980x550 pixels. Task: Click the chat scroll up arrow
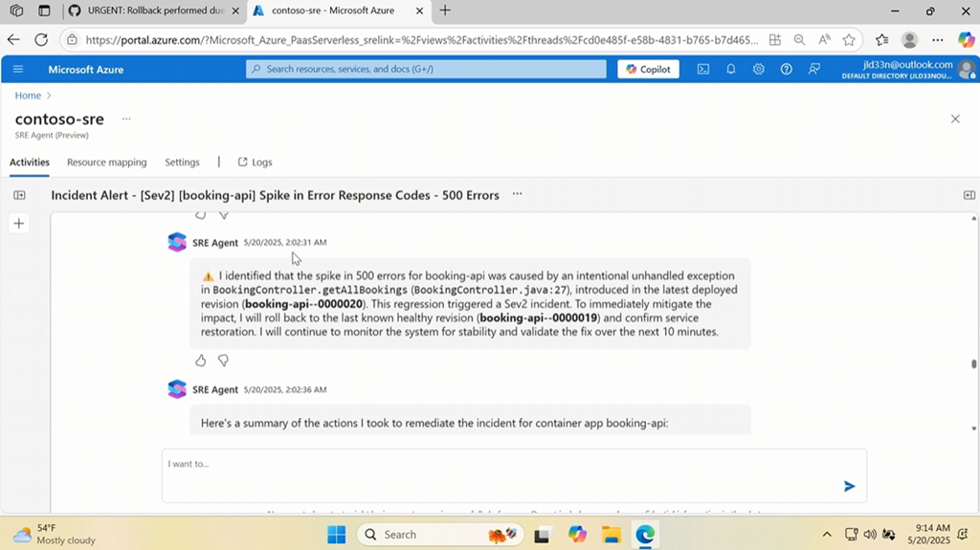(x=973, y=218)
